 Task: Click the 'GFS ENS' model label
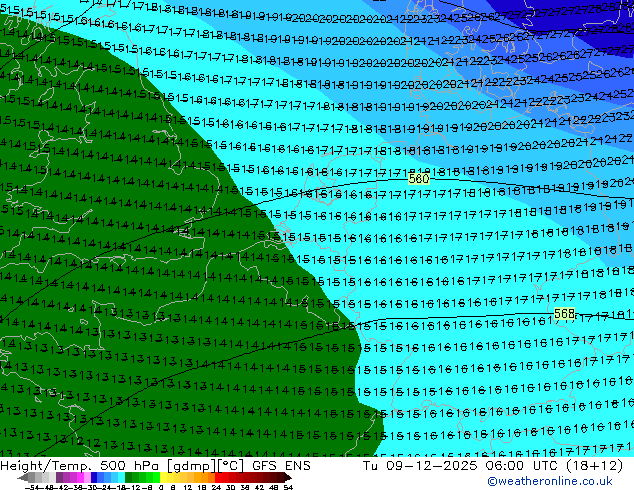[281, 465]
